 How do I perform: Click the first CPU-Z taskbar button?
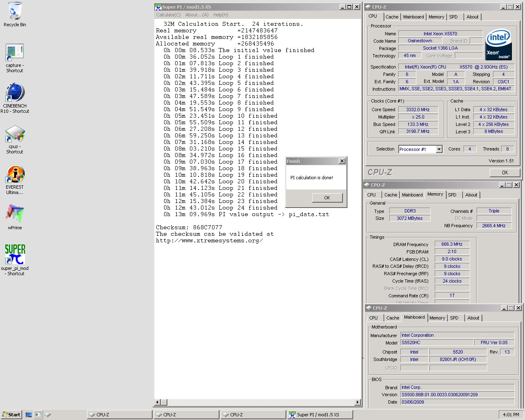(x=119, y=415)
